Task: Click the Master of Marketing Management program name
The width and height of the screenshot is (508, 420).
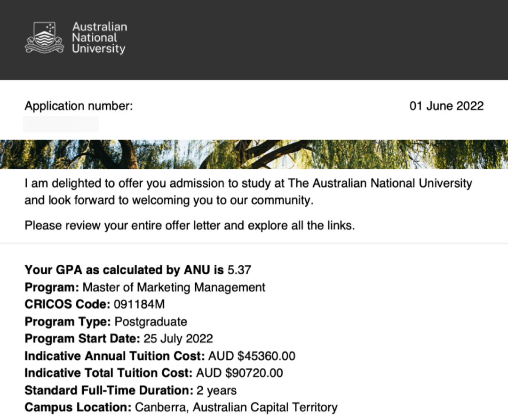Action: tap(174, 287)
